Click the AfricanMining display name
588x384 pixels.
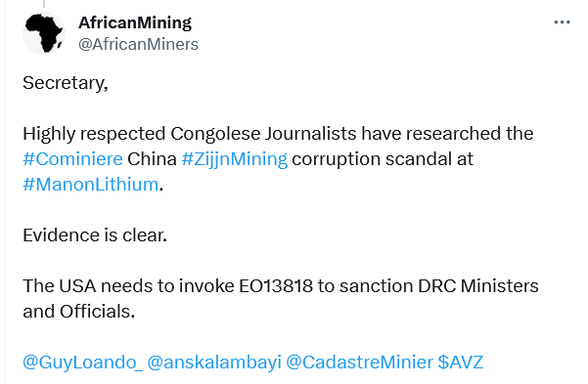tap(135, 22)
